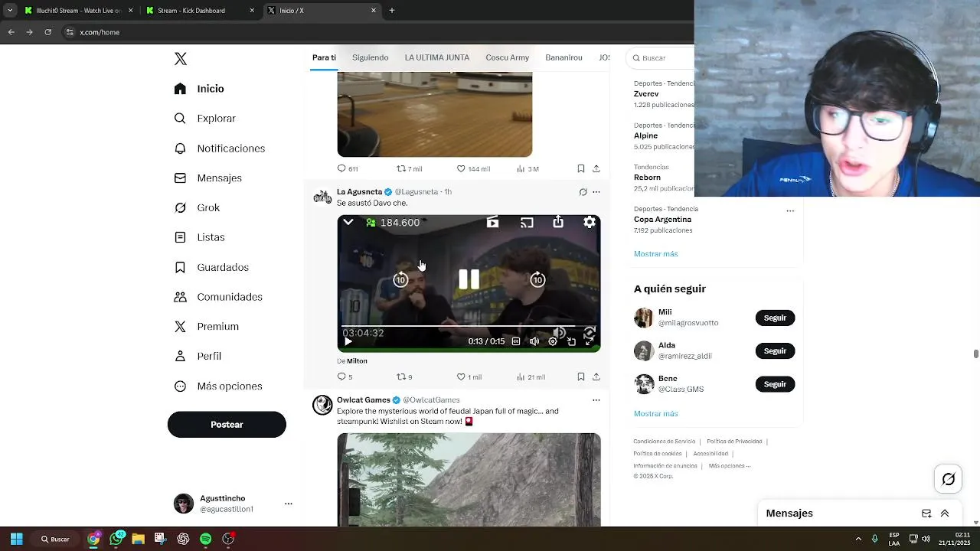Follow Mili with the Seguir button
980x551 pixels.
pyautogui.click(x=775, y=318)
